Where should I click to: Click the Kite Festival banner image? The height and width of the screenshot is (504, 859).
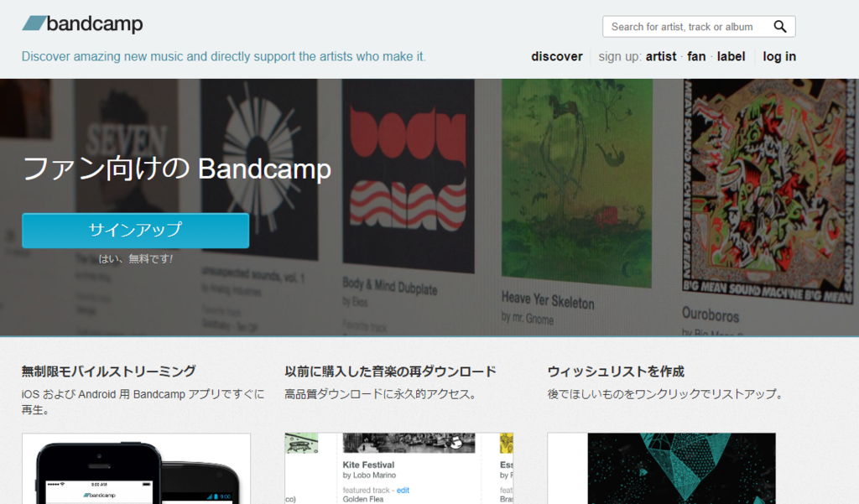409,443
